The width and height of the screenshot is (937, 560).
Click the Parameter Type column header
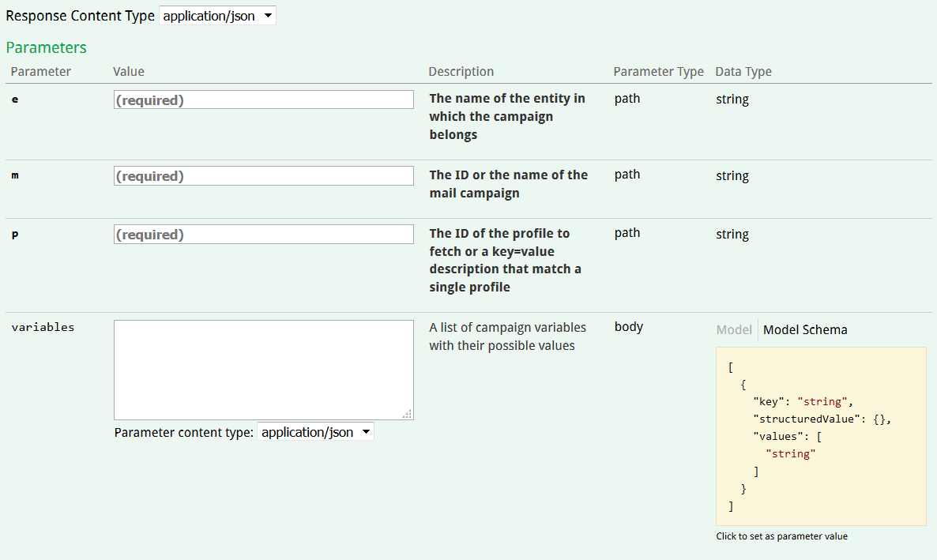coord(658,71)
